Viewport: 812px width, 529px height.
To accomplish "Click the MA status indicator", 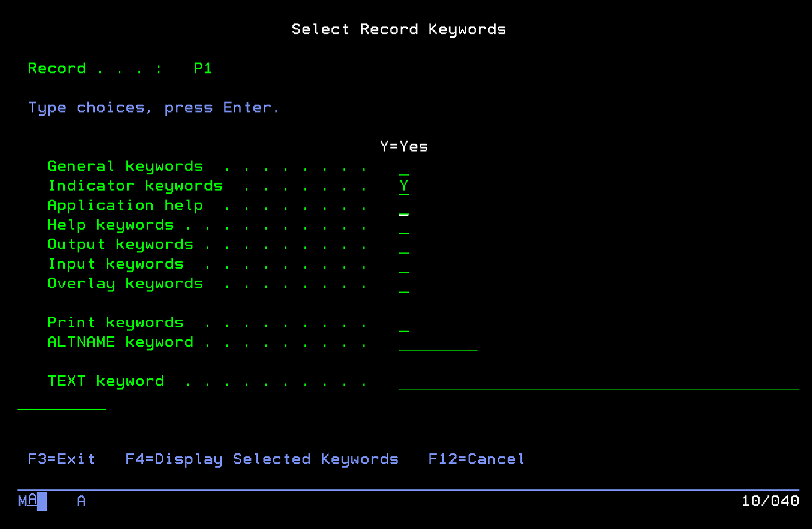I will [28, 501].
